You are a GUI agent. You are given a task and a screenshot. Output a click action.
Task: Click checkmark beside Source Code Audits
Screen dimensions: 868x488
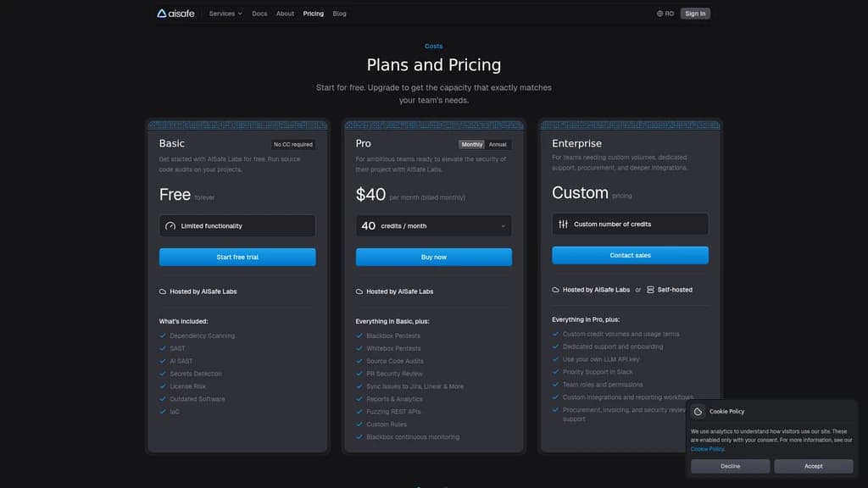(x=359, y=361)
